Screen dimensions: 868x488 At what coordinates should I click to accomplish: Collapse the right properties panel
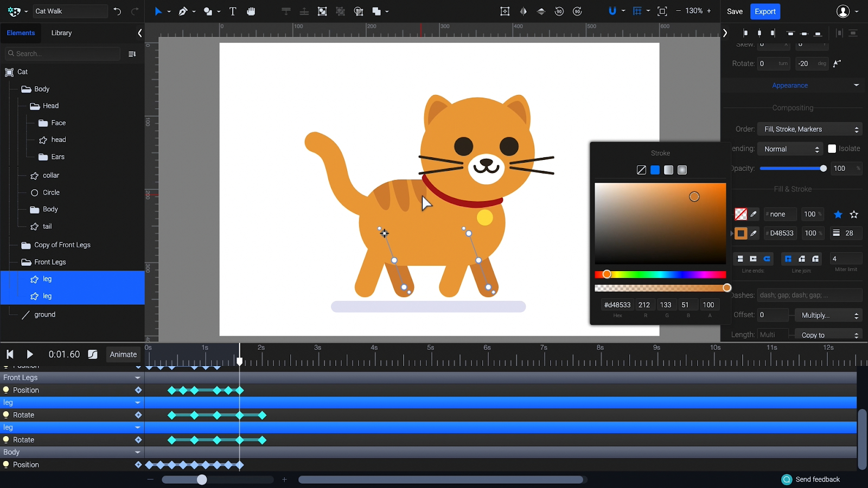coord(725,33)
